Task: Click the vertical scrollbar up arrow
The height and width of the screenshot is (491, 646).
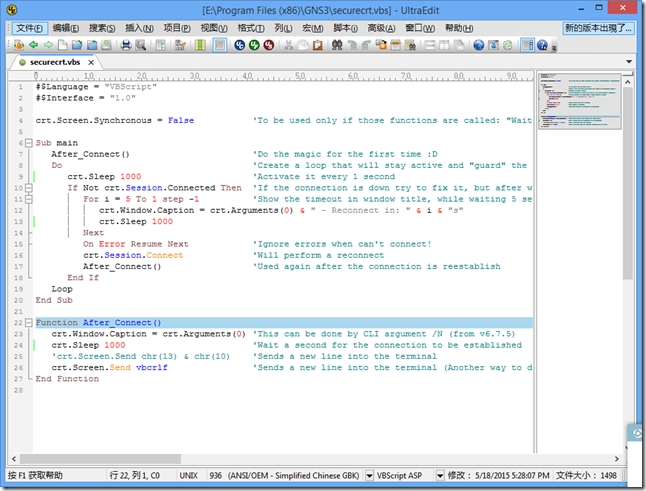Action: (628, 82)
